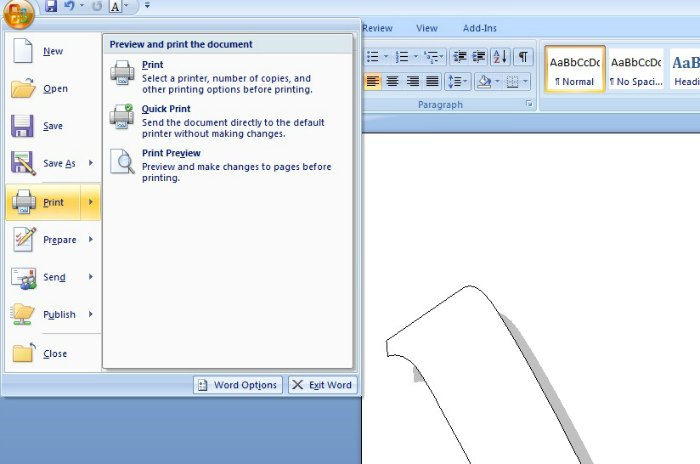
Task: Expand the Prepare submenu arrow
Action: tap(91, 240)
